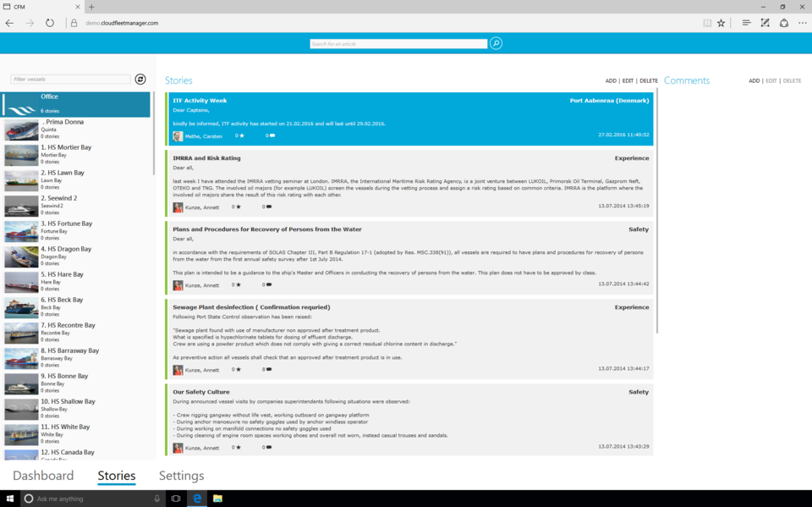Click DELETE in Stories header
812x507 pixels.
tap(649, 81)
